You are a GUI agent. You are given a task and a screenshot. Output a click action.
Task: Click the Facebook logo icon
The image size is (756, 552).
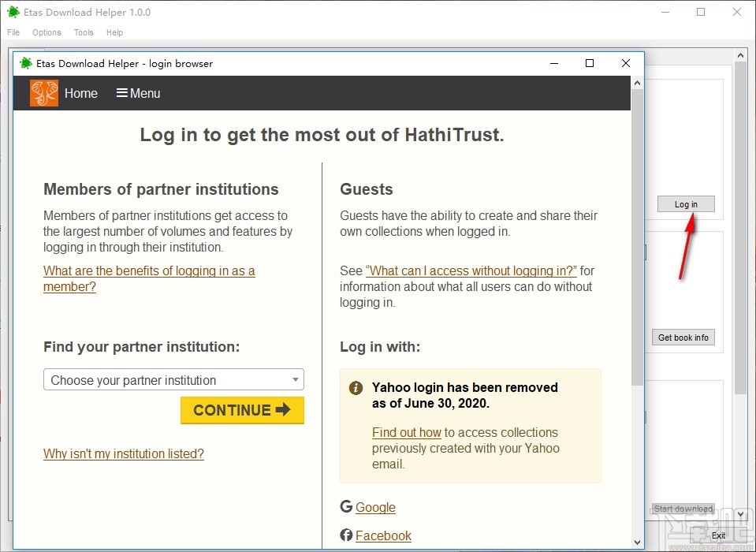346,535
